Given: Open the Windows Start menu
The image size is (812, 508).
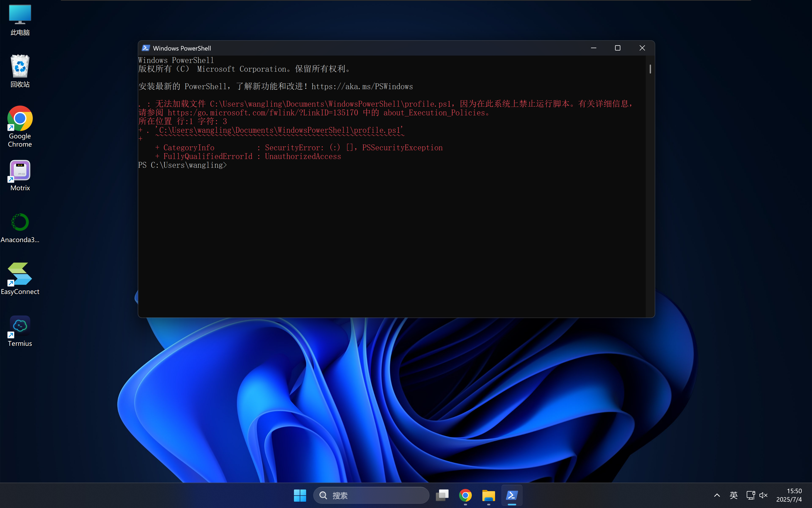Looking at the screenshot, I should coord(300,495).
